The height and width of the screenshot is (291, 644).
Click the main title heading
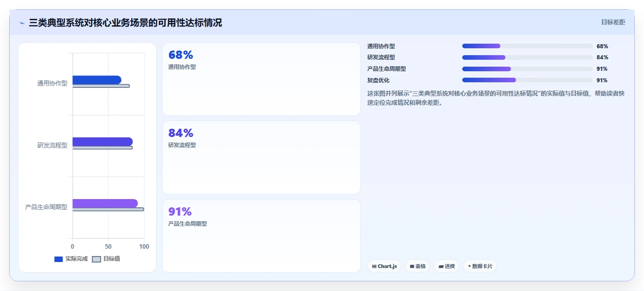[x=125, y=23]
